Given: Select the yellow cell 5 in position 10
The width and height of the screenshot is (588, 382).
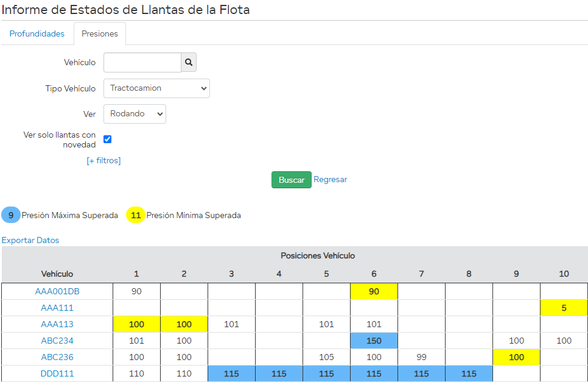Looking at the screenshot, I should 564,308.
